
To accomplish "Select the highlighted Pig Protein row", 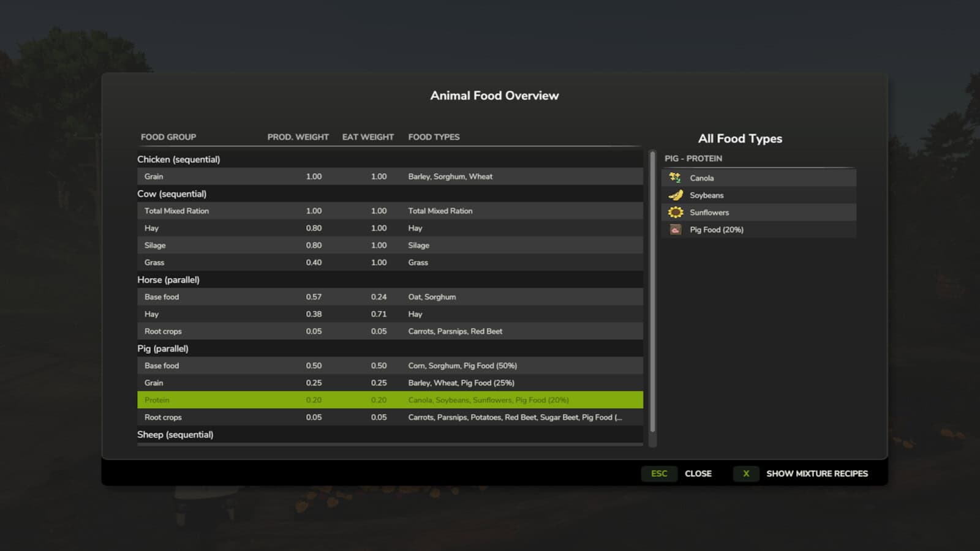I will point(390,400).
